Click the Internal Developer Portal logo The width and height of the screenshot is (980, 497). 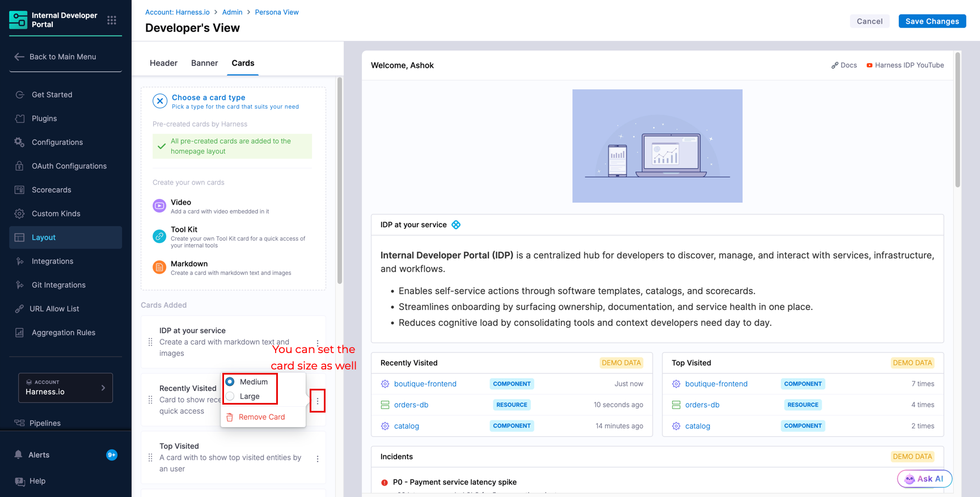click(18, 20)
